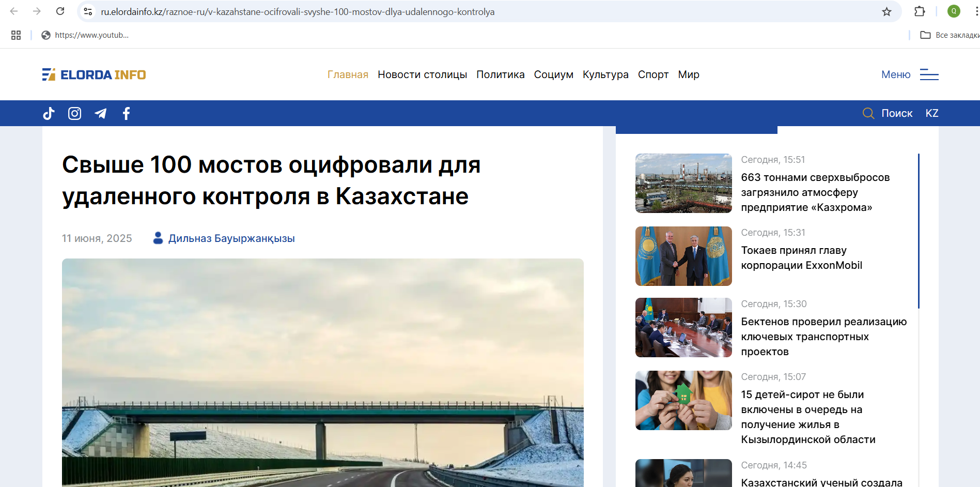
Task: Open the browser extensions puzzle icon
Action: coord(920,11)
